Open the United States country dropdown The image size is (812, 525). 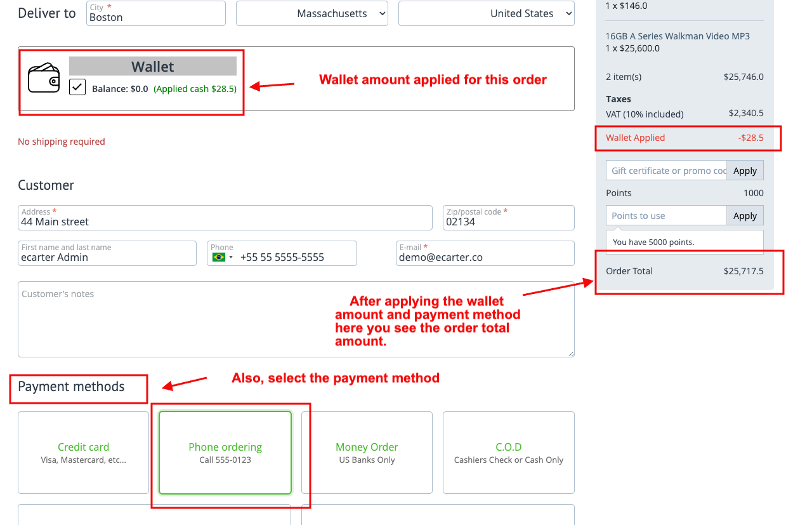coord(486,13)
